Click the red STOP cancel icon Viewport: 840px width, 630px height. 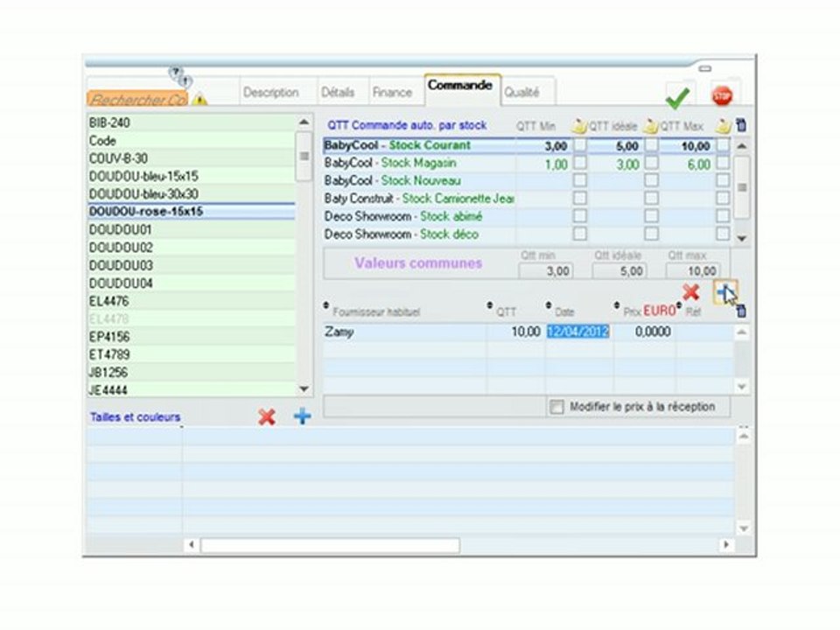click(x=722, y=96)
